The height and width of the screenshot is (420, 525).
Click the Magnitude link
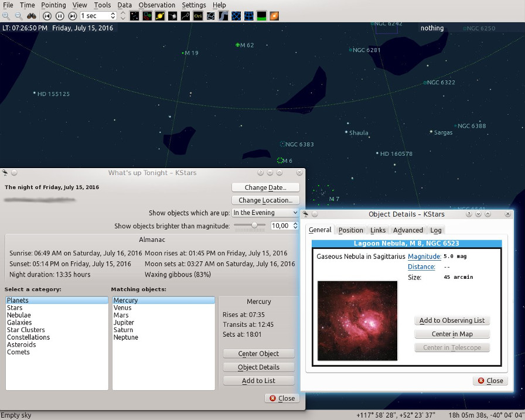(424, 257)
